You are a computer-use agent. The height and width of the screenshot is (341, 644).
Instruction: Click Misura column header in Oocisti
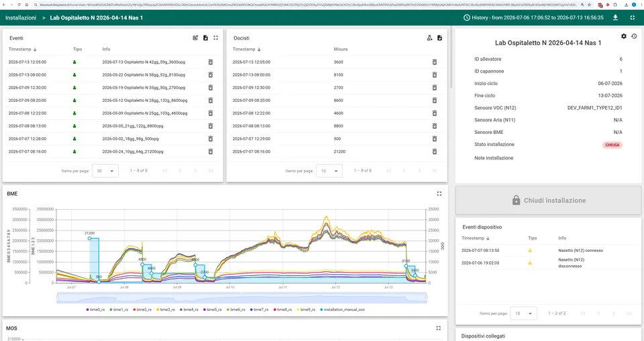[x=341, y=50]
